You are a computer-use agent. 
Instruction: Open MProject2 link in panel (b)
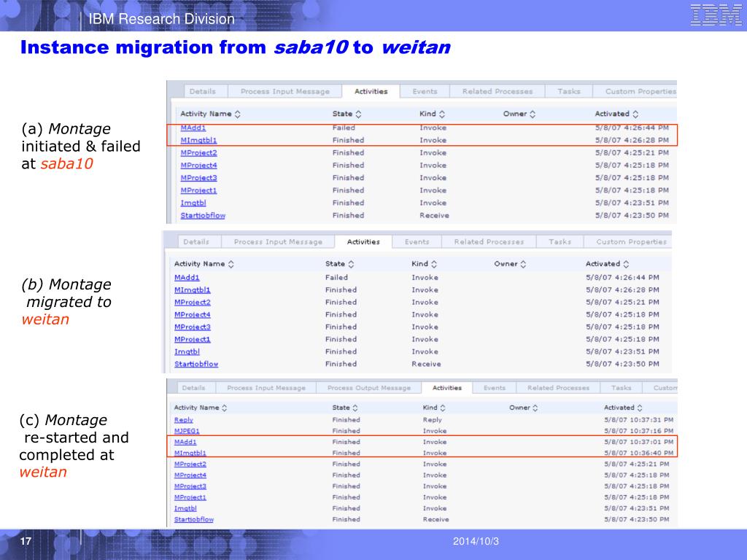click(x=192, y=303)
